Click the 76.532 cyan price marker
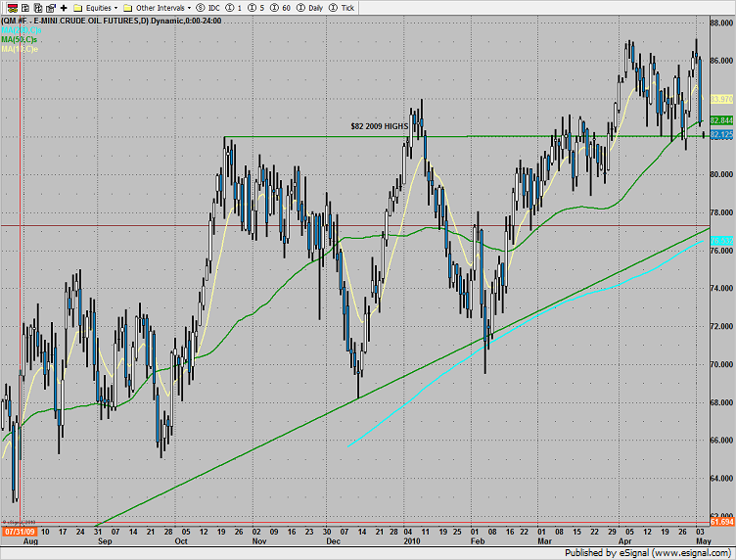Screen dimensions: 736x560 tap(721, 241)
